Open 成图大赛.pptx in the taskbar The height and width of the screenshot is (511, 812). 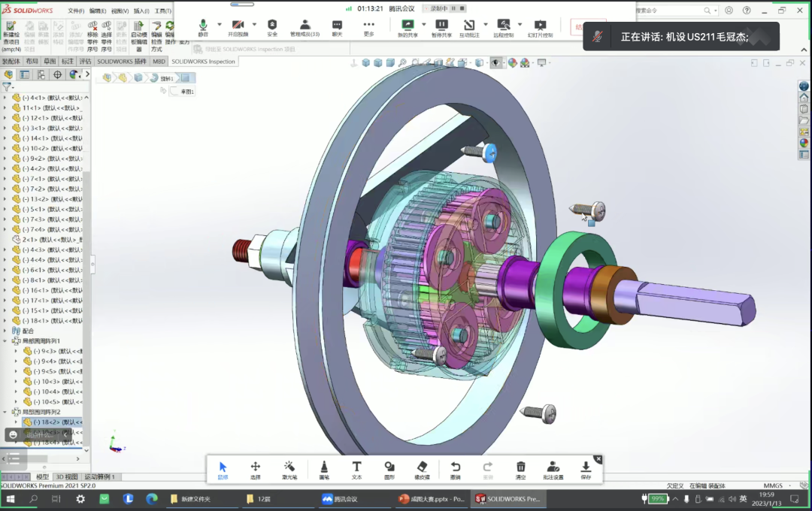click(432, 499)
